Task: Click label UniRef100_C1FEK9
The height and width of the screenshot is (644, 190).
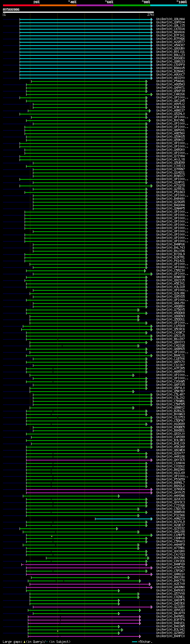Action: pos(170,326)
